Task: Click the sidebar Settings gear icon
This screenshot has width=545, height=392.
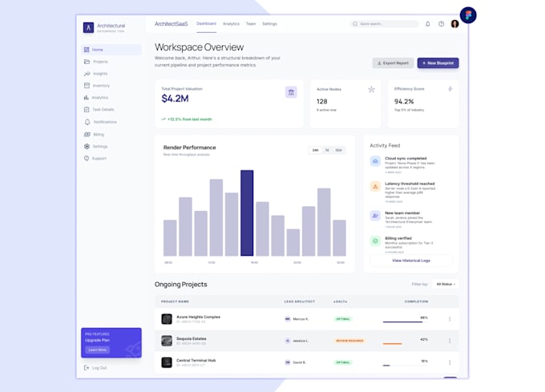Action: pos(87,147)
